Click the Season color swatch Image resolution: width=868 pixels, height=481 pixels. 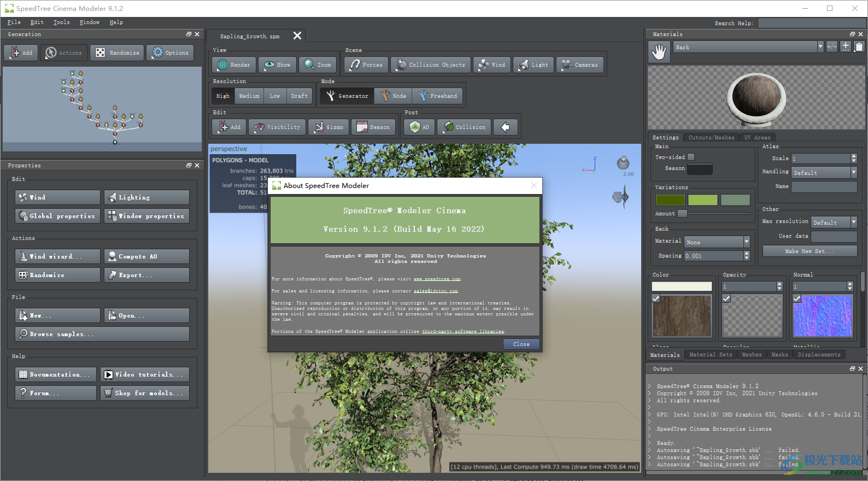(x=700, y=169)
